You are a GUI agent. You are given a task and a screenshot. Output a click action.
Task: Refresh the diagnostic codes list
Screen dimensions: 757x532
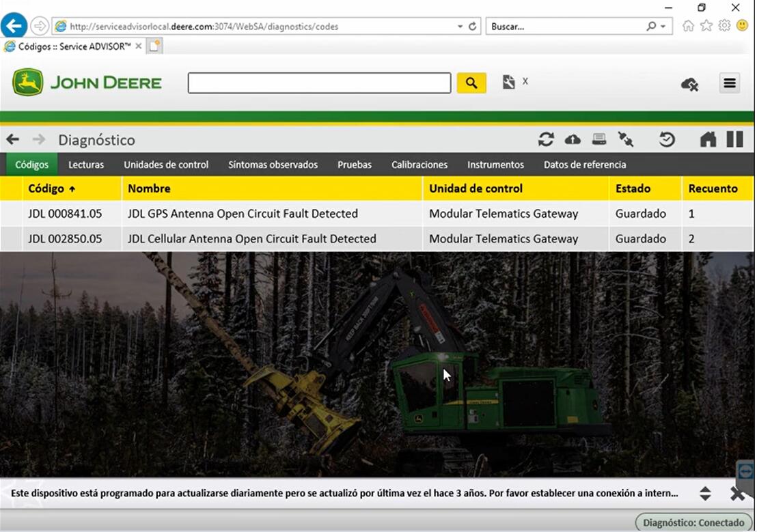click(546, 139)
